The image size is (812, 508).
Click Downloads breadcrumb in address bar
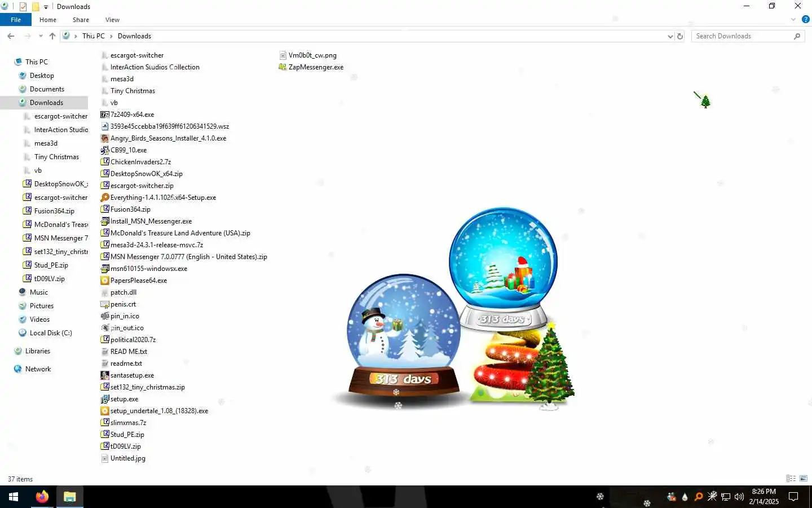[x=134, y=36]
